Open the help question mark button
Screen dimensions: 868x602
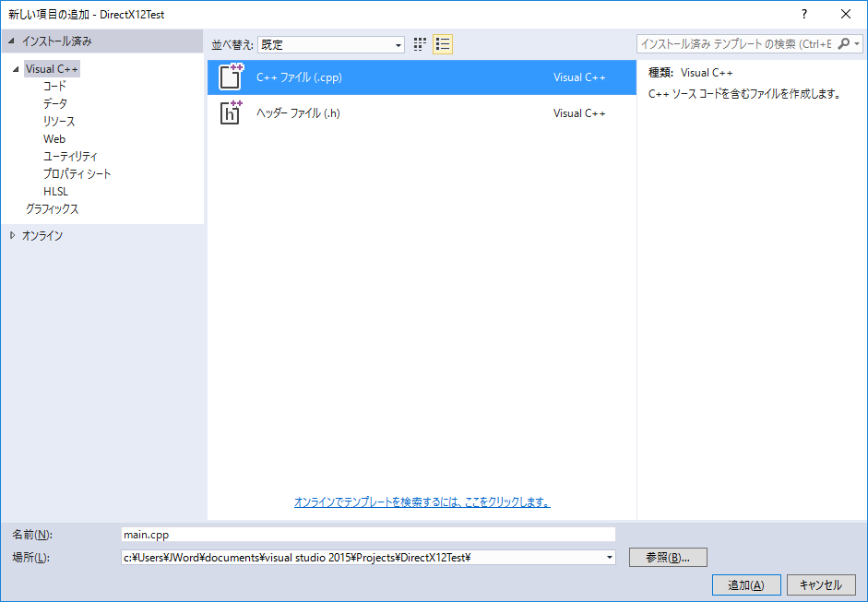tap(803, 14)
